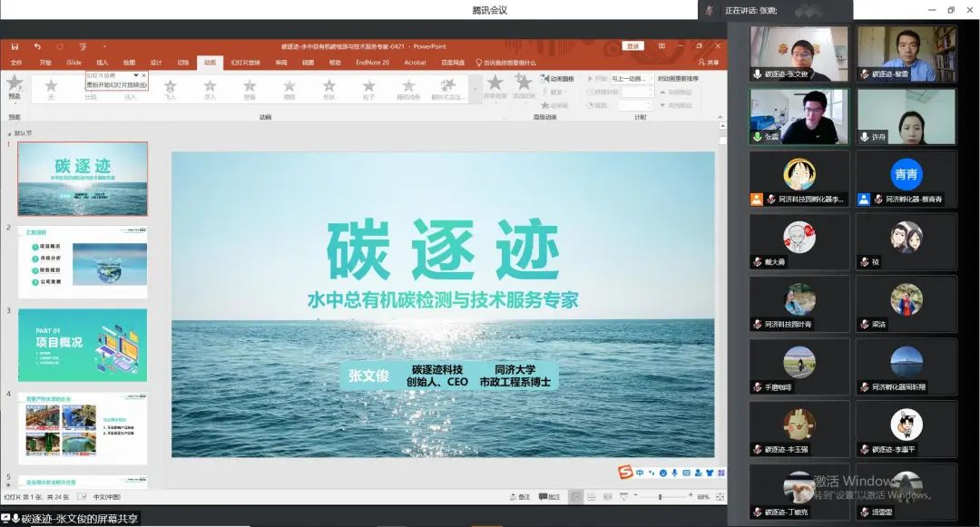Click the Tell Me search box

pos(505,63)
